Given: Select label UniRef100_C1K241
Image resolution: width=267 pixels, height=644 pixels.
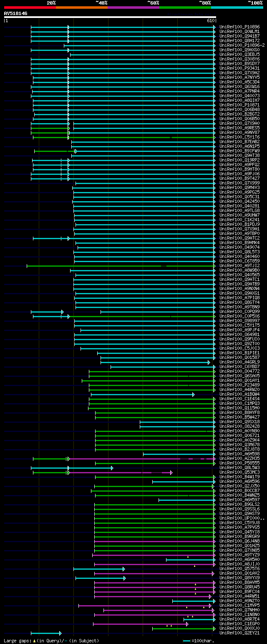Looking at the screenshot, I should pos(239,220).
